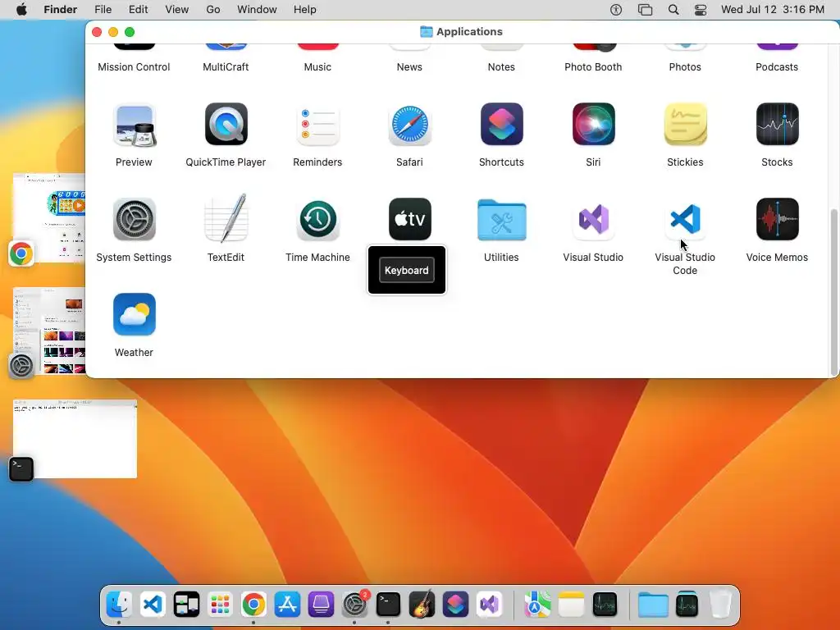Open Mission Control from the Dock
Image resolution: width=840 pixels, height=630 pixels.
186,605
